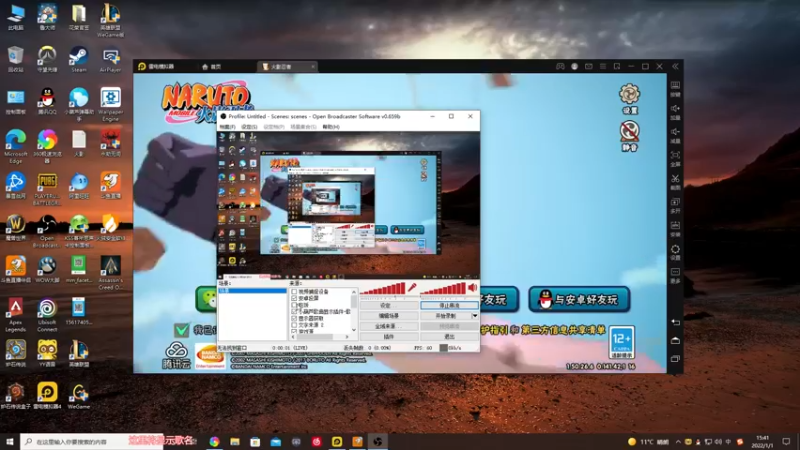Mute desktop audio via OBS speaker icon
This screenshot has height=450, width=800.
473,288
